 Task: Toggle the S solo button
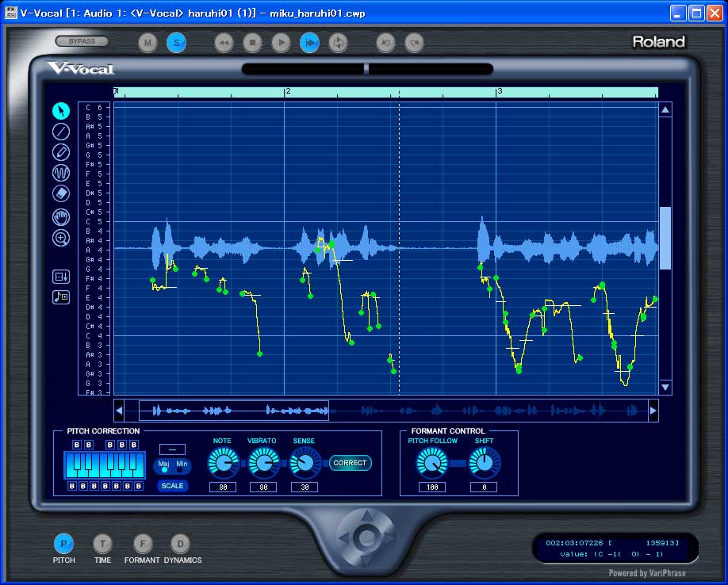coord(176,43)
